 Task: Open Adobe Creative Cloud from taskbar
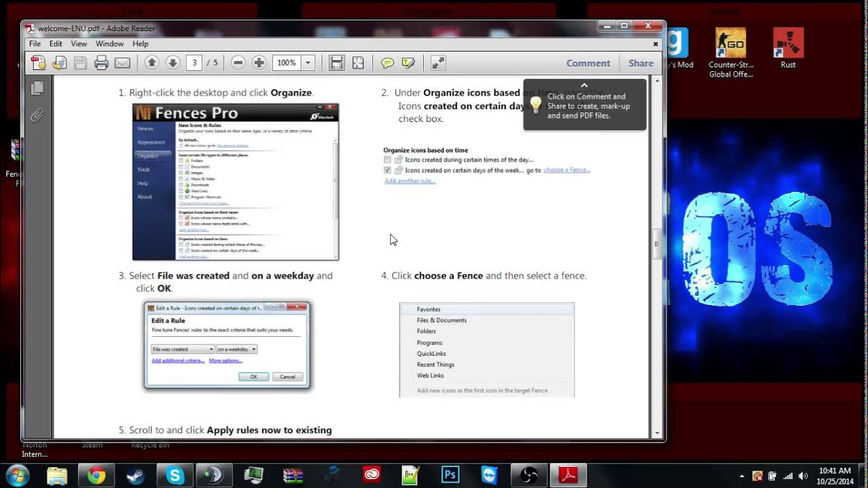[x=372, y=475]
